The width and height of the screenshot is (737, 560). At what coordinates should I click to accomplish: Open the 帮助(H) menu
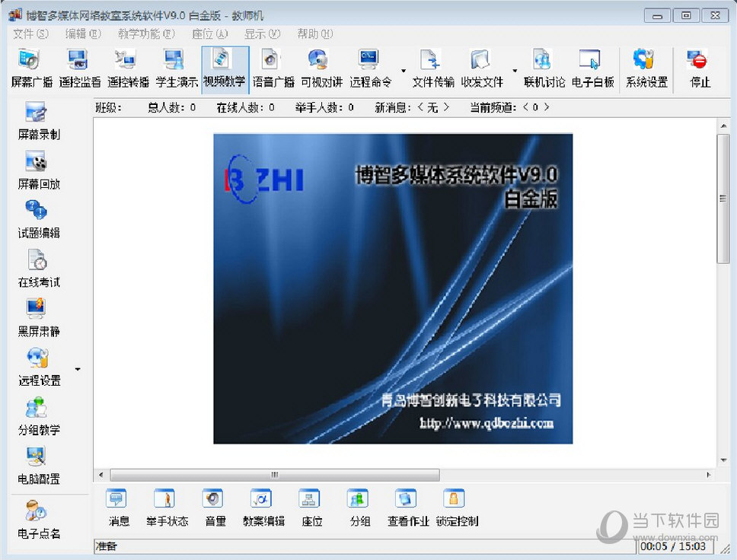315,33
